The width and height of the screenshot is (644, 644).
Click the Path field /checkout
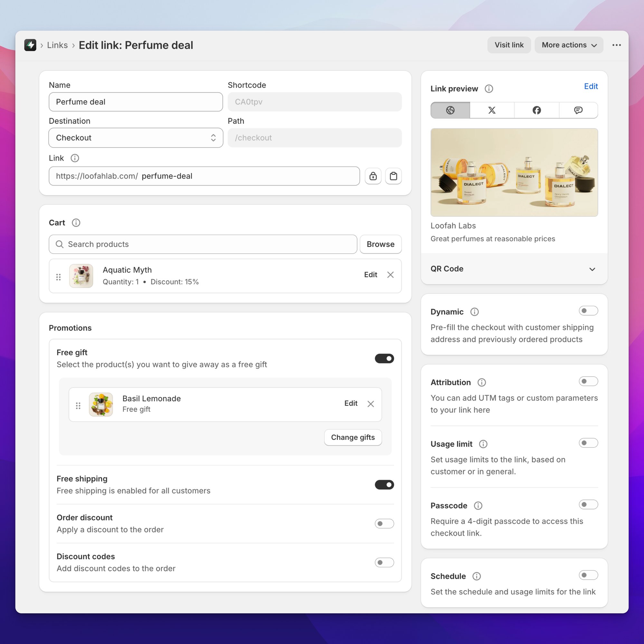coord(314,138)
